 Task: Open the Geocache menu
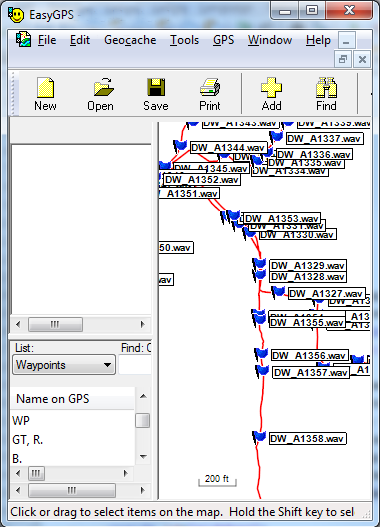(x=130, y=40)
